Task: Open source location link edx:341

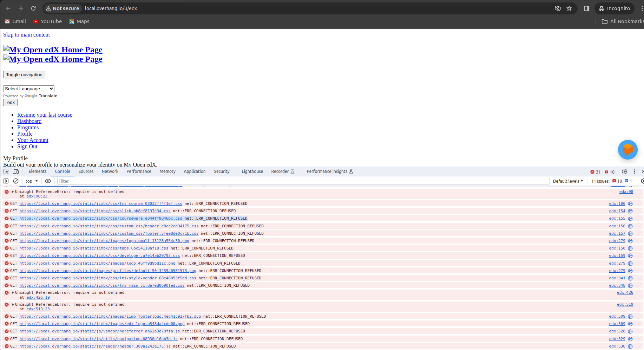Action: point(617,278)
